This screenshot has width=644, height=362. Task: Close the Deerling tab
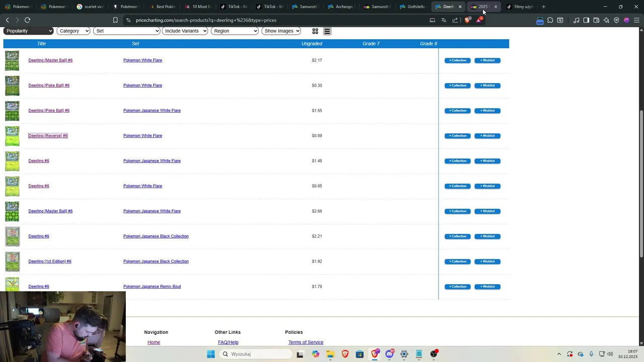pyautogui.click(x=460, y=7)
